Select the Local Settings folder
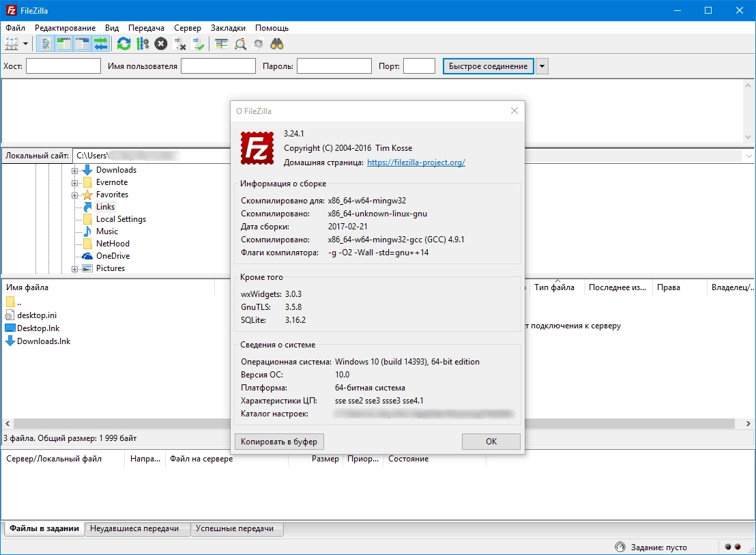The image size is (756, 555). [x=121, y=219]
